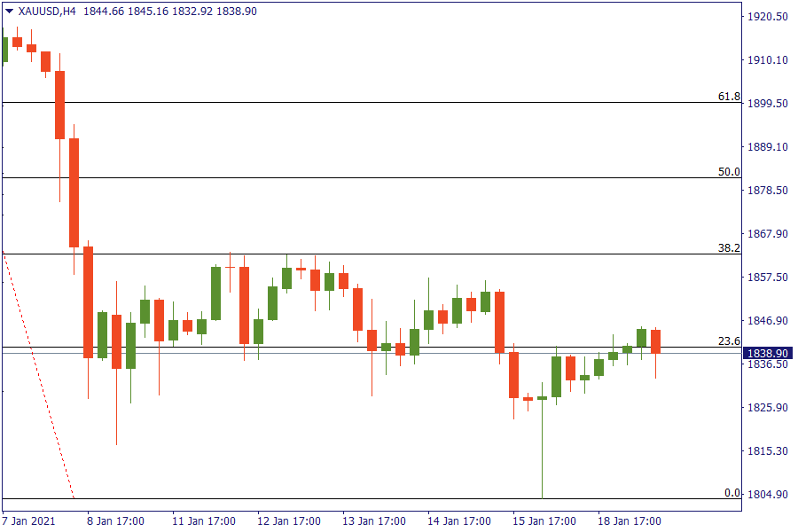This screenshot has width=798, height=532.
Task: Click the 1878.50 price scale label
Action: [x=768, y=191]
